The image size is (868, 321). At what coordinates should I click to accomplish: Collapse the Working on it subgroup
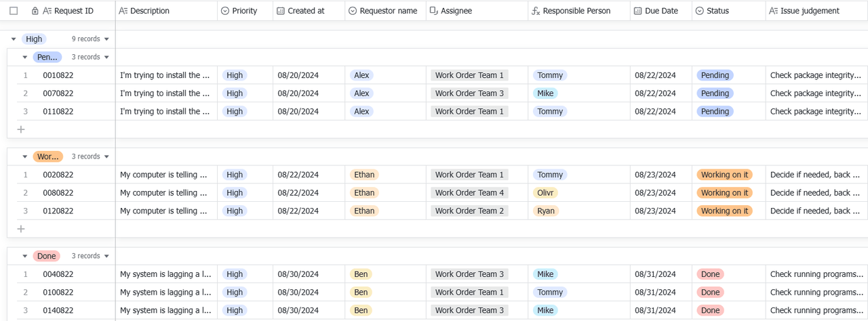25,156
